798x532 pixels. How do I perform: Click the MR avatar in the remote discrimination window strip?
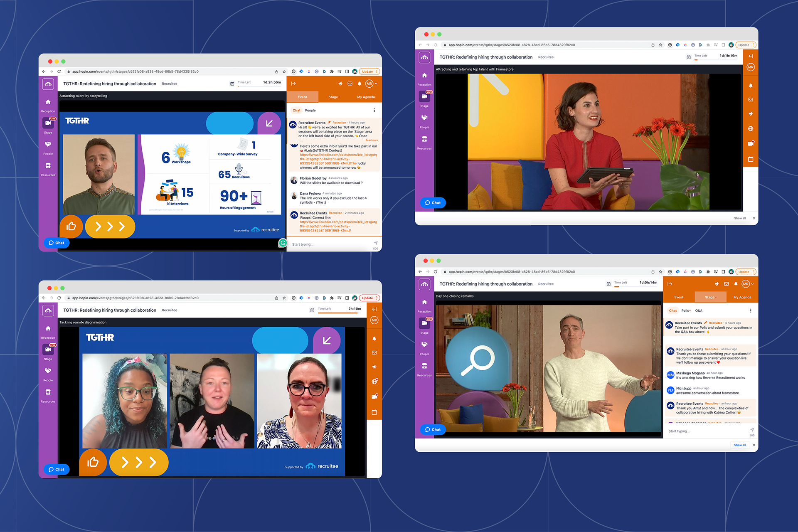coord(374,320)
